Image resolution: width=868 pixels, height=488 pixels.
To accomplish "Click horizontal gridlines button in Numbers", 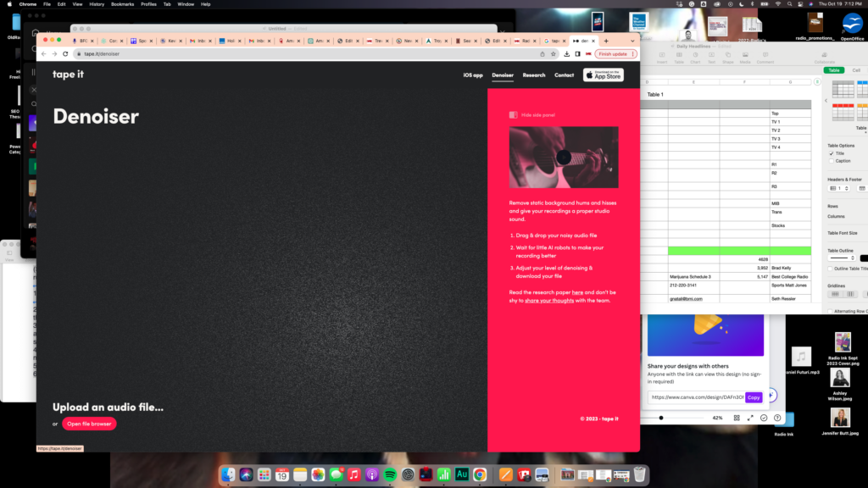I will coord(835,294).
